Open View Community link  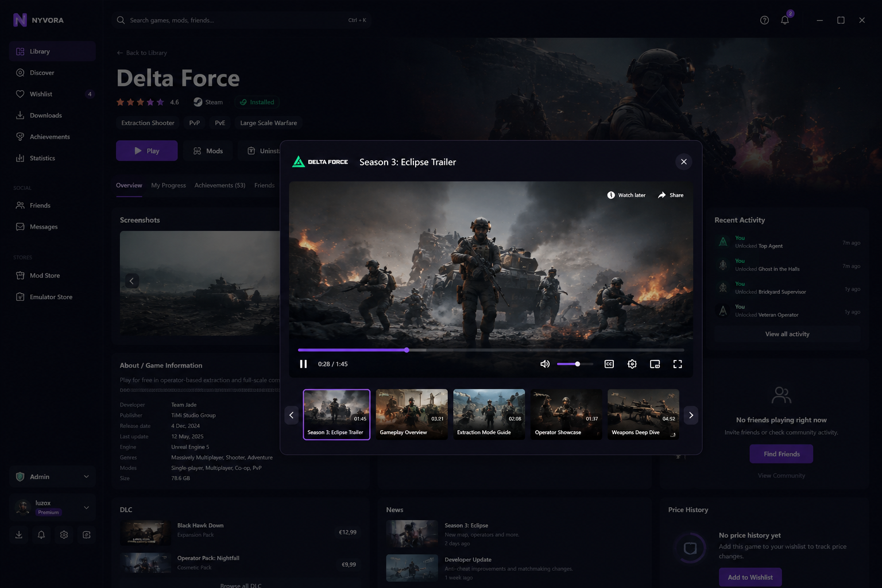point(782,475)
